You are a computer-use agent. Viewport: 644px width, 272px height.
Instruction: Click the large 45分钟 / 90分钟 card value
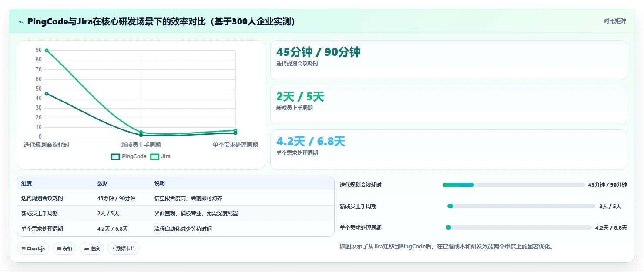(319, 52)
